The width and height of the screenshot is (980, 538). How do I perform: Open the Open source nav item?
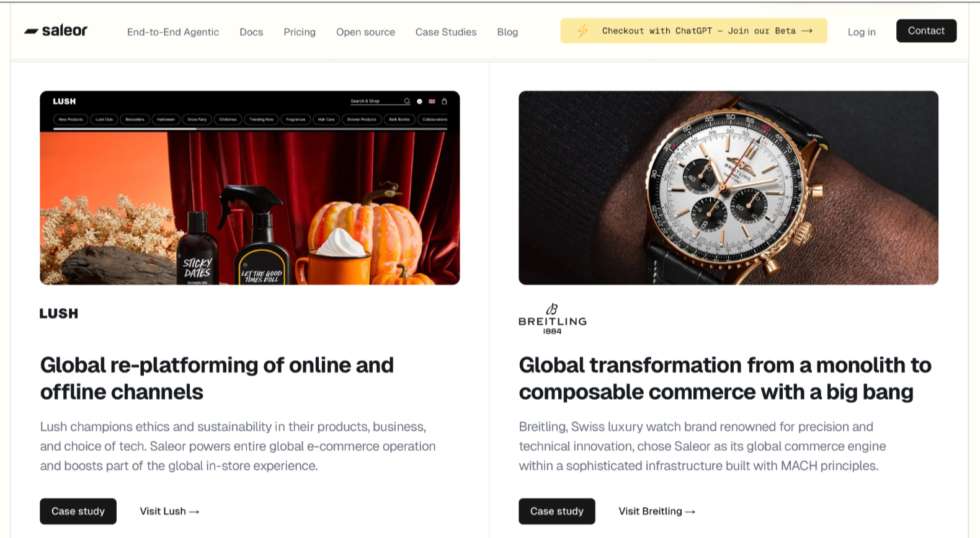365,32
